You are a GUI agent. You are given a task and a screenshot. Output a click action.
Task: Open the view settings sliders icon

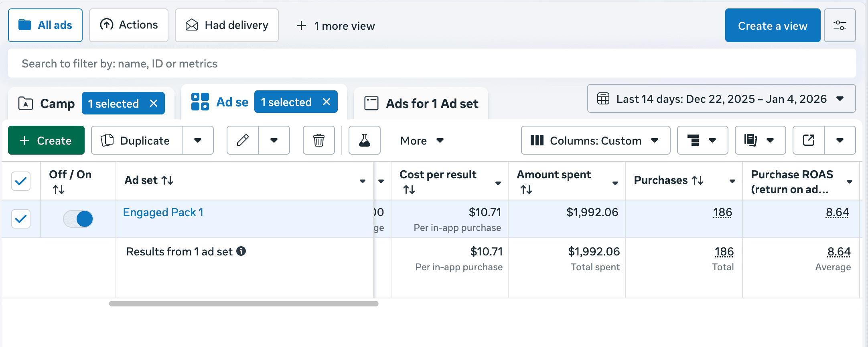[x=840, y=25]
